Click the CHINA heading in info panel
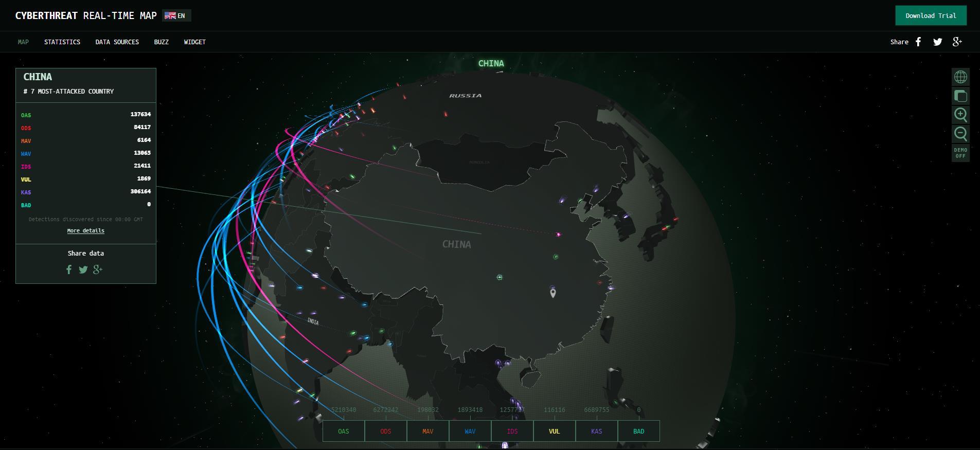This screenshot has height=450, width=980. click(x=38, y=77)
